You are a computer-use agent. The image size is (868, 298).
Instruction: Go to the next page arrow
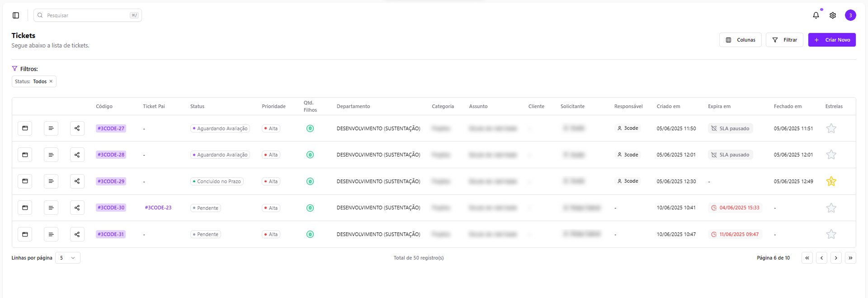tap(836, 258)
